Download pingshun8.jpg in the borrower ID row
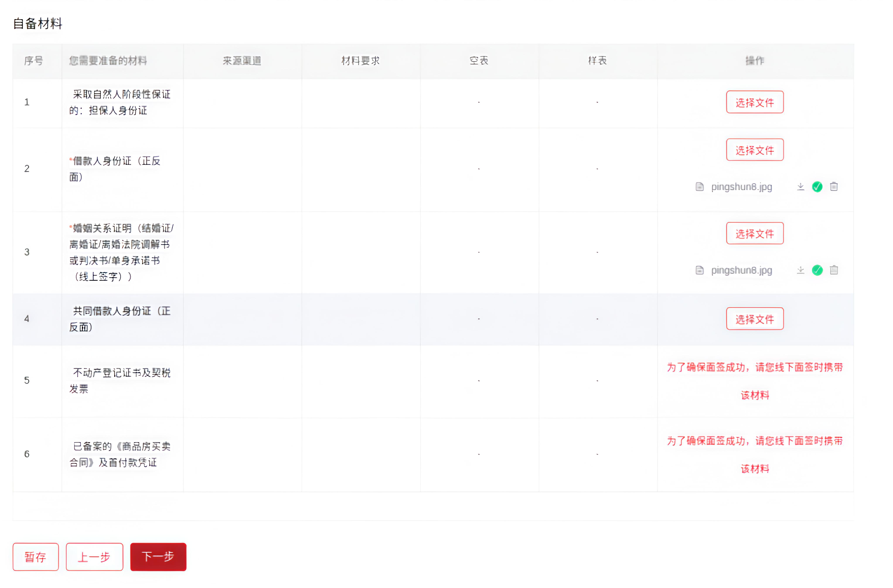This screenshot has height=588, width=893. point(800,186)
